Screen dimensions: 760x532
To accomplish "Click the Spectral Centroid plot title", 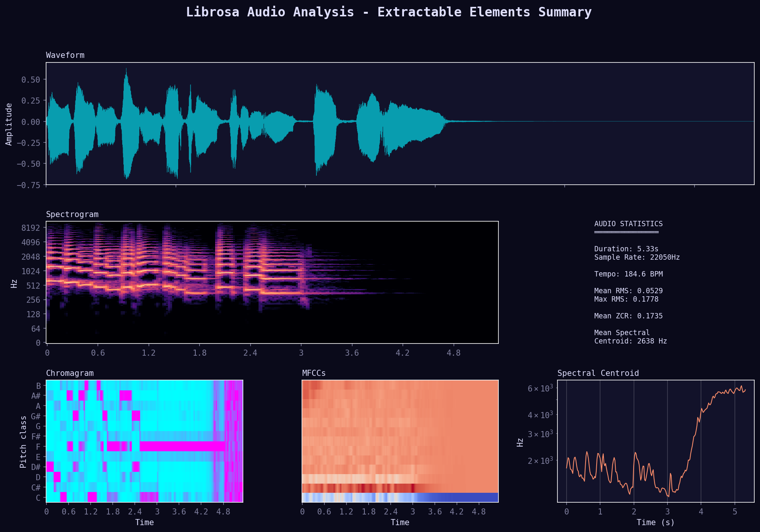I will [598, 373].
